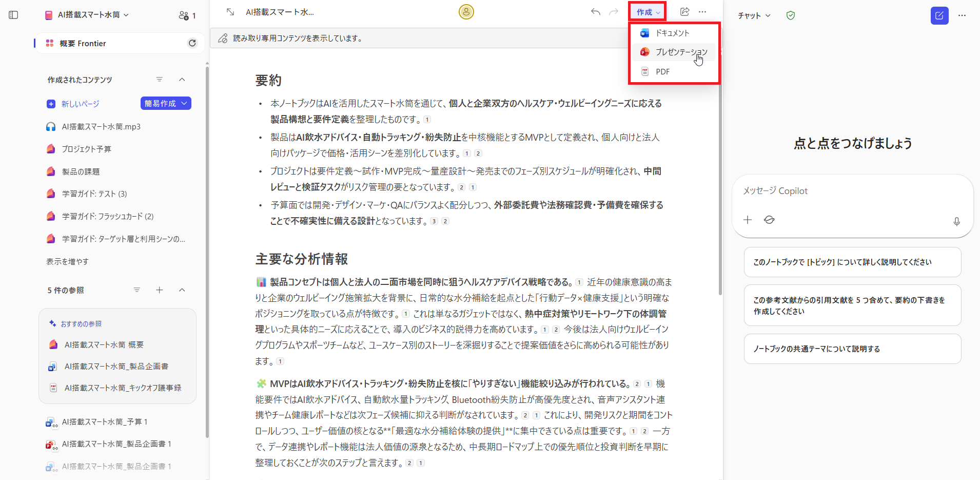980x480 pixels.
Task: Add a reference with the plus in 5件の参照
Action: pos(160,290)
